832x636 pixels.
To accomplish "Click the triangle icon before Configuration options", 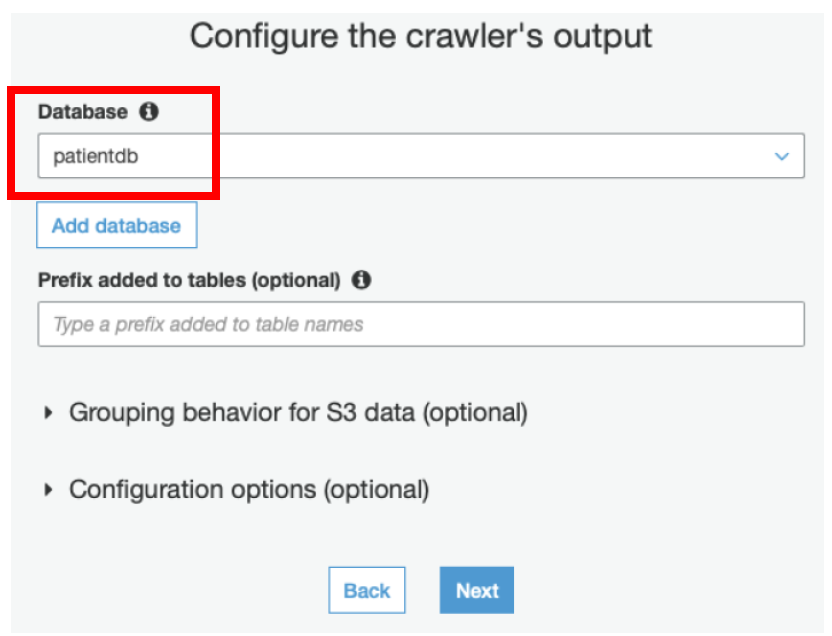I will point(48,490).
